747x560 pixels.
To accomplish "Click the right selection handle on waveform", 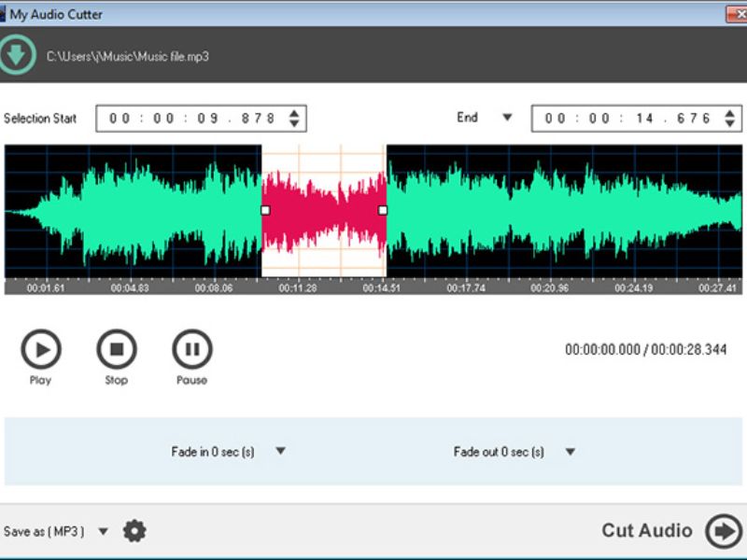I will (x=383, y=211).
